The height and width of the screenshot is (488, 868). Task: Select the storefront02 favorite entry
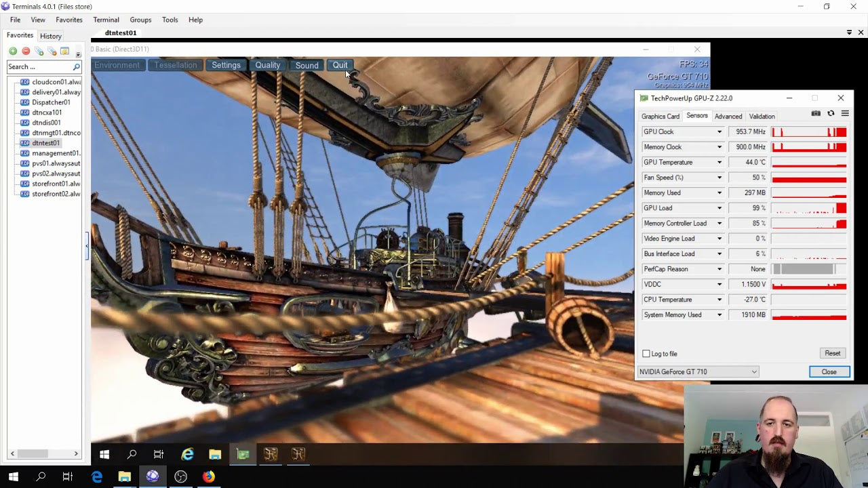coord(56,194)
